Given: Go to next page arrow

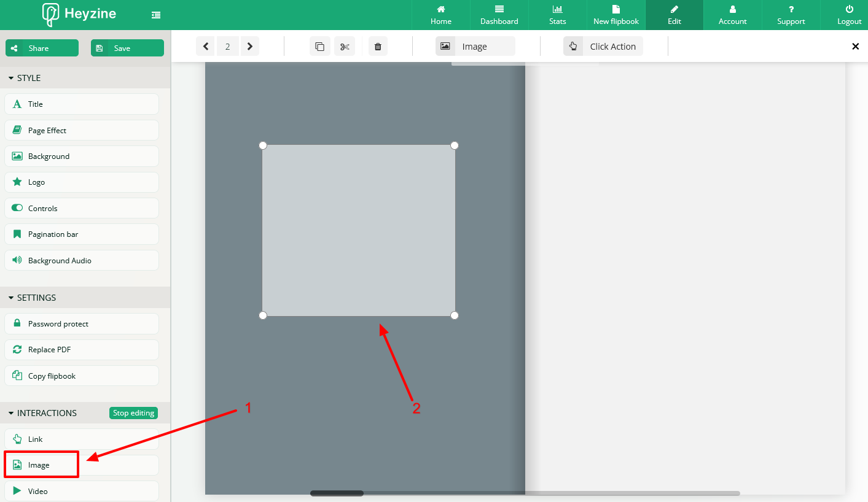Looking at the screenshot, I should pyautogui.click(x=249, y=47).
